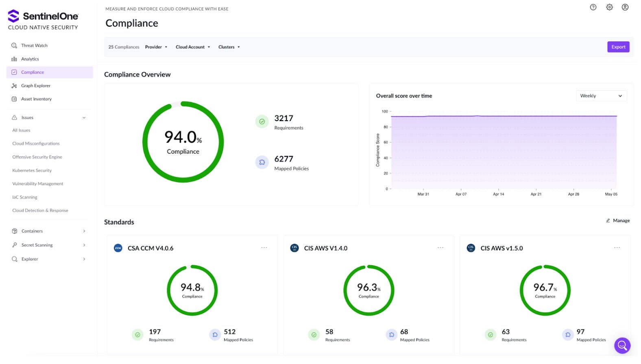Expand the Cloud Account dropdown
The height and width of the screenshot is (364, 641).
pyautogui.click(x=193, y=47)
